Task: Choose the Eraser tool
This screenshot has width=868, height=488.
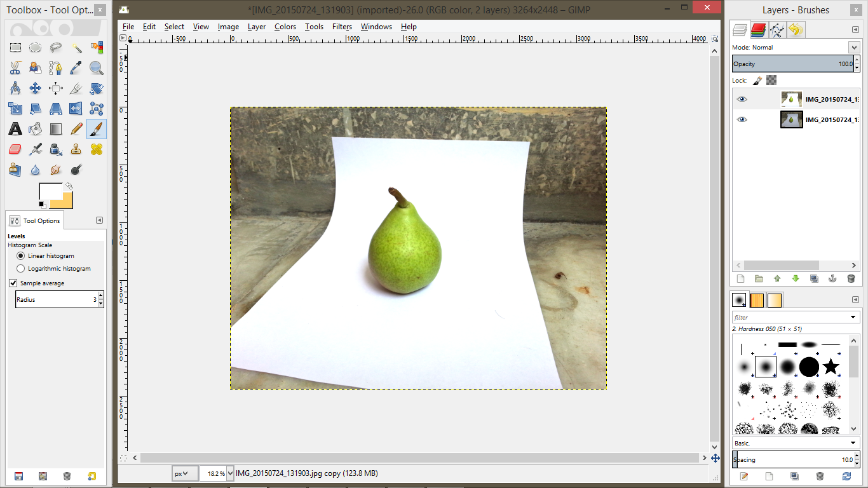Action: [x=15, y=149]
